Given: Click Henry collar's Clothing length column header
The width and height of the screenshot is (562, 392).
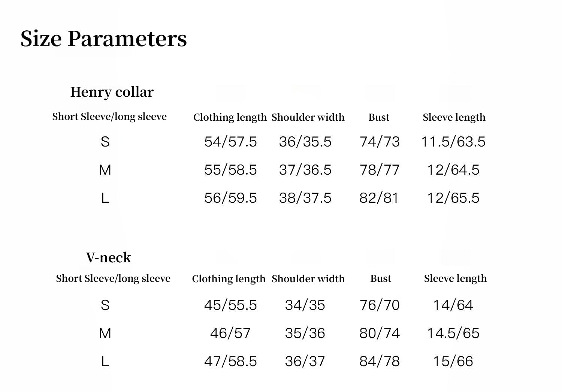Looking at the screenshot, I should point(230,117).
